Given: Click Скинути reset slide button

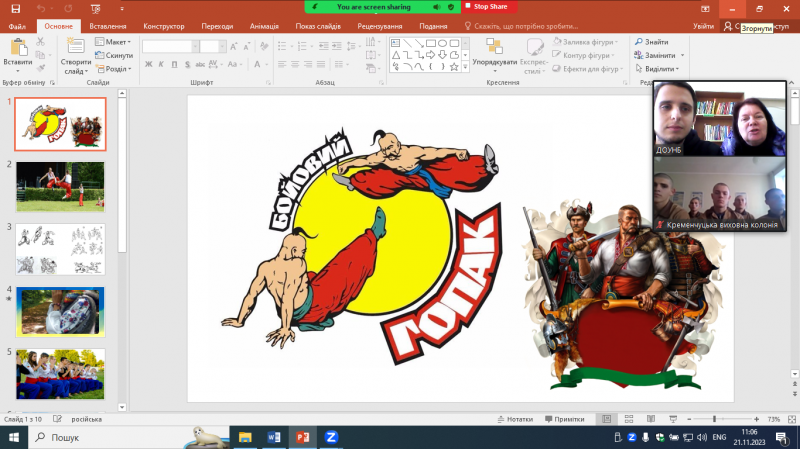Looking at the screenshot, I should 114,55.
